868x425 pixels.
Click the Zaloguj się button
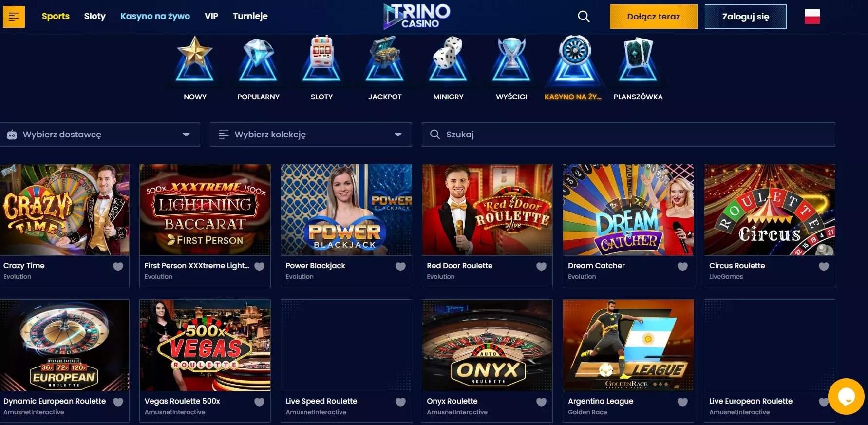coord(745,17)
